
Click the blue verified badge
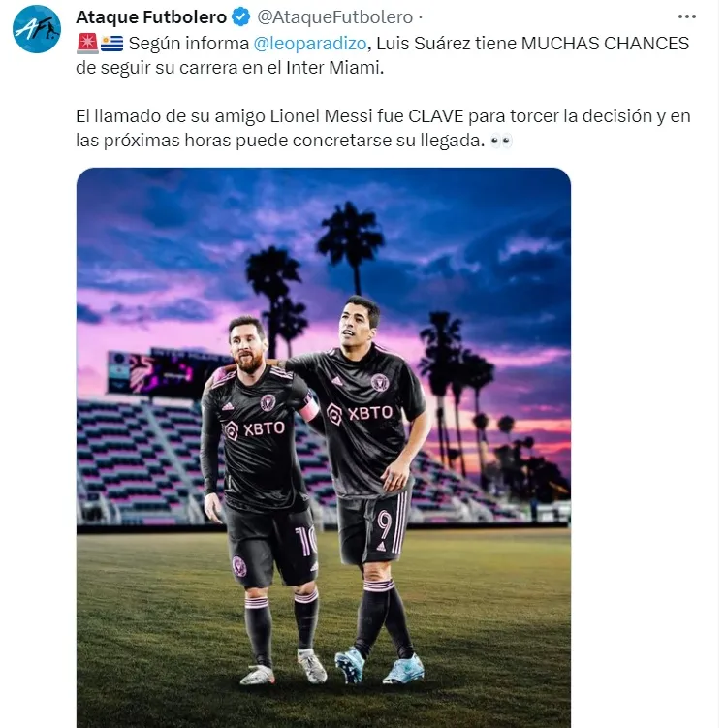tap(241, 17)
